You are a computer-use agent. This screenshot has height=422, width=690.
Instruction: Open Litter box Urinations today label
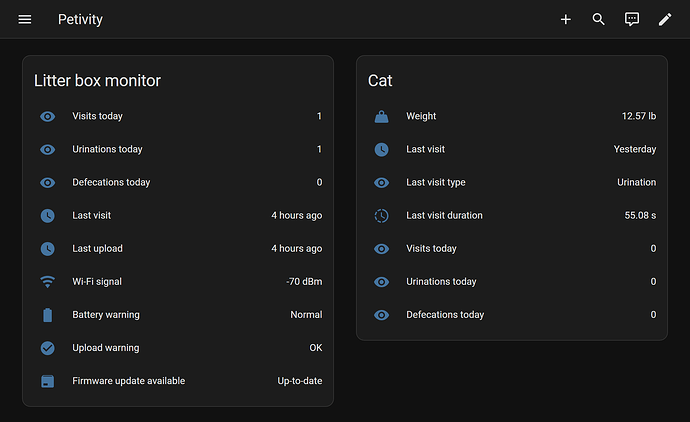coord(107,149)
